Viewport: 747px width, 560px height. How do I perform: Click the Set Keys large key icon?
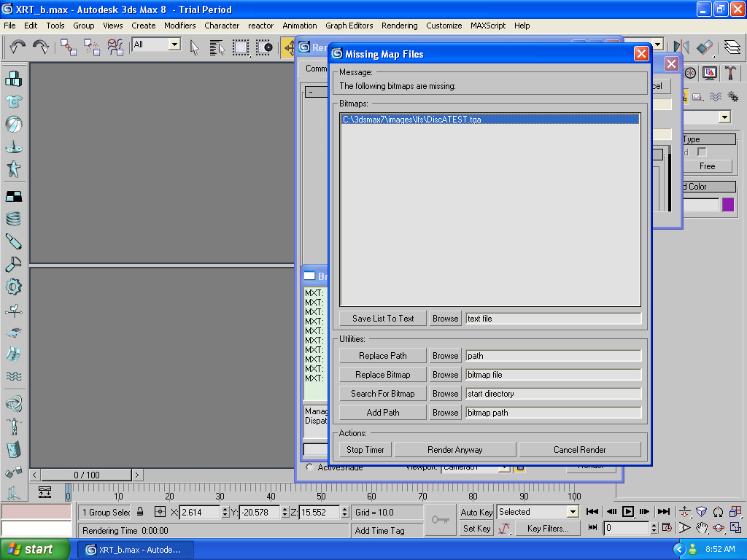(x=440, y=520)
